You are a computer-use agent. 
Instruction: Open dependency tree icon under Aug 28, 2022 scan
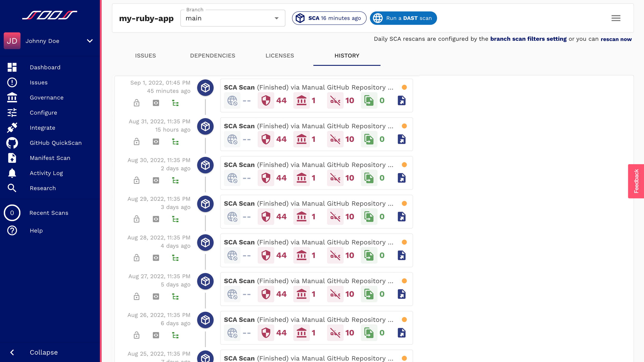176,258
